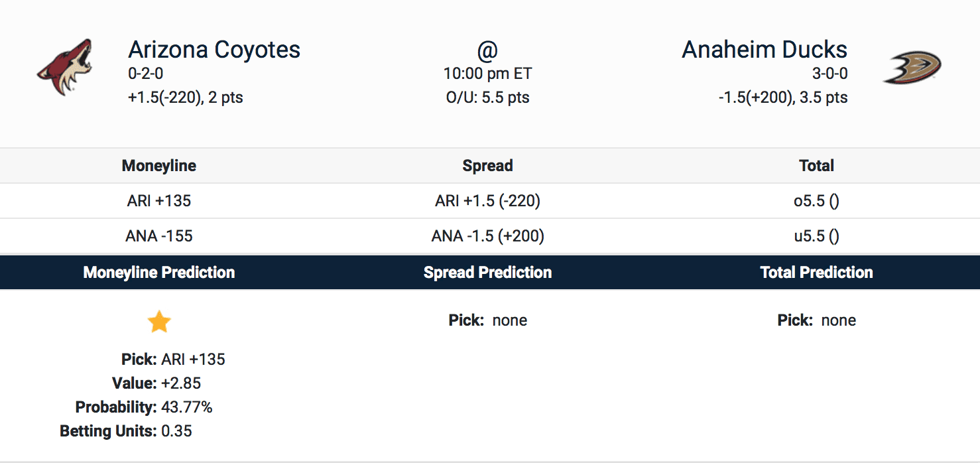
Task: Select the Moneyline column header
Action: [x=159, y=166]
